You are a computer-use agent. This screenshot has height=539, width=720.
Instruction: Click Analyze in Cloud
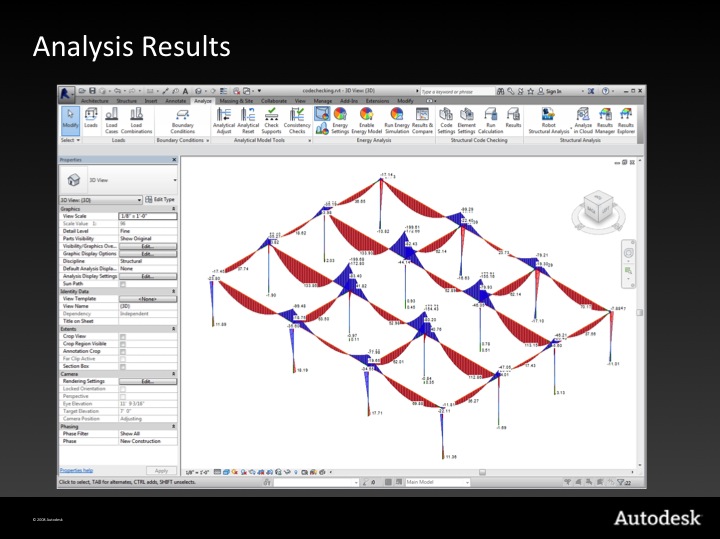click(x=583, y=121)
